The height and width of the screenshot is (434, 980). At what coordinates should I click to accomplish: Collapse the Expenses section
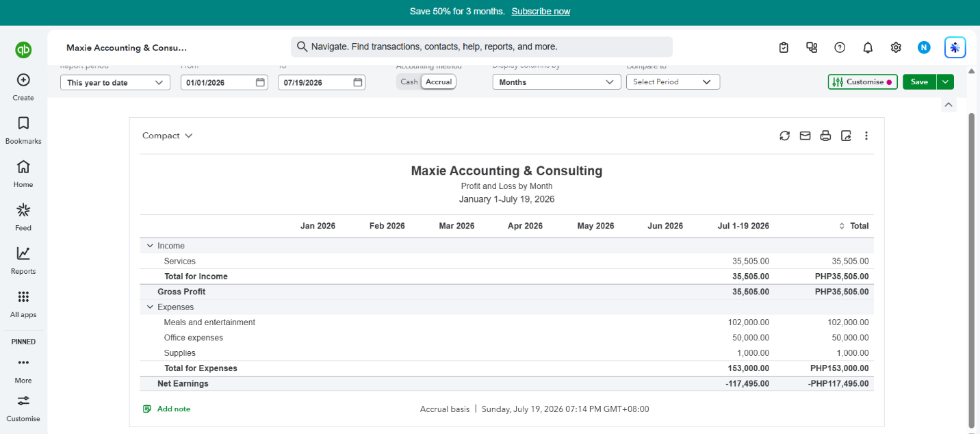coord(150,307)
